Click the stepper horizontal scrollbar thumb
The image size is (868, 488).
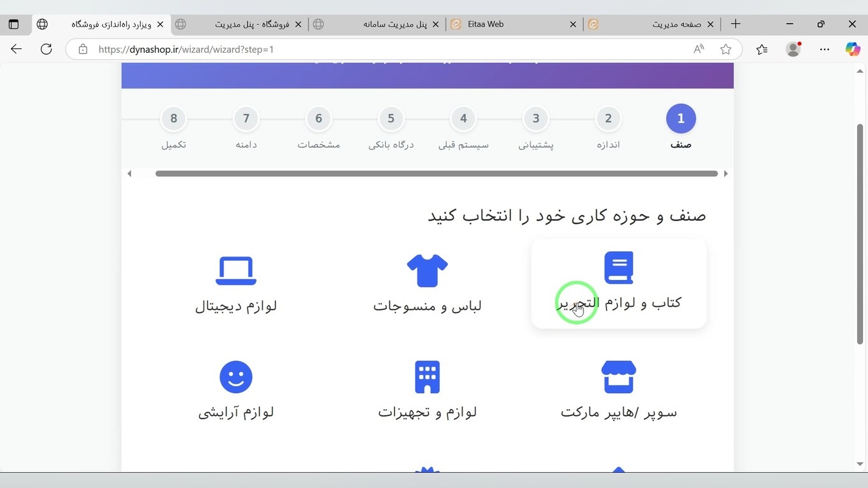point(437,174)
